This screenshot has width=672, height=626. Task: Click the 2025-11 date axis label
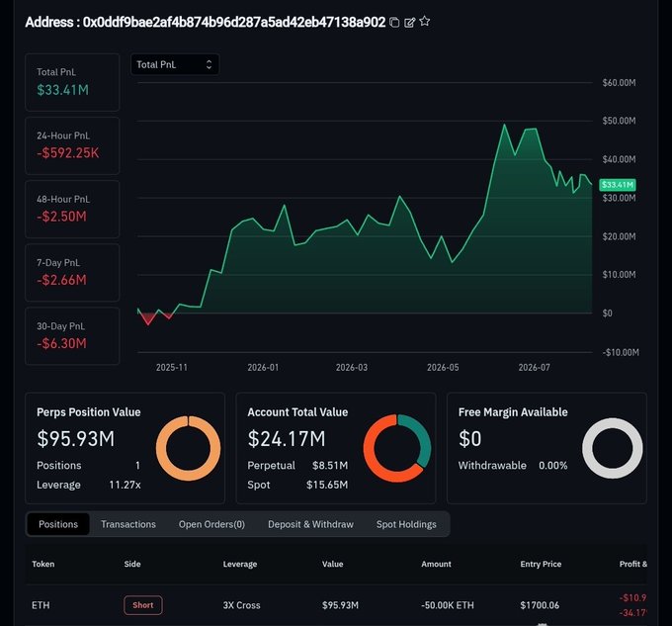(171, 368)
